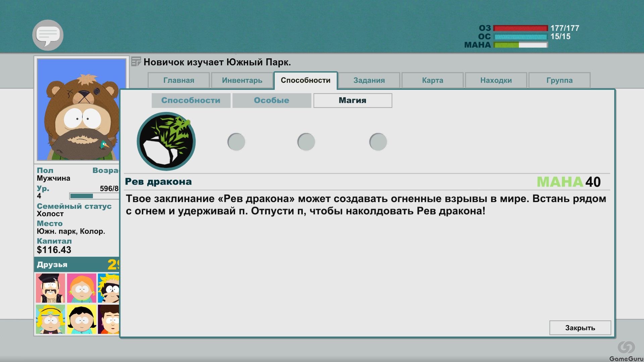Switch to the Группа tab
The width and height of the screenshot is (644, 362).
pyautogui.click(x=559, y=80)
